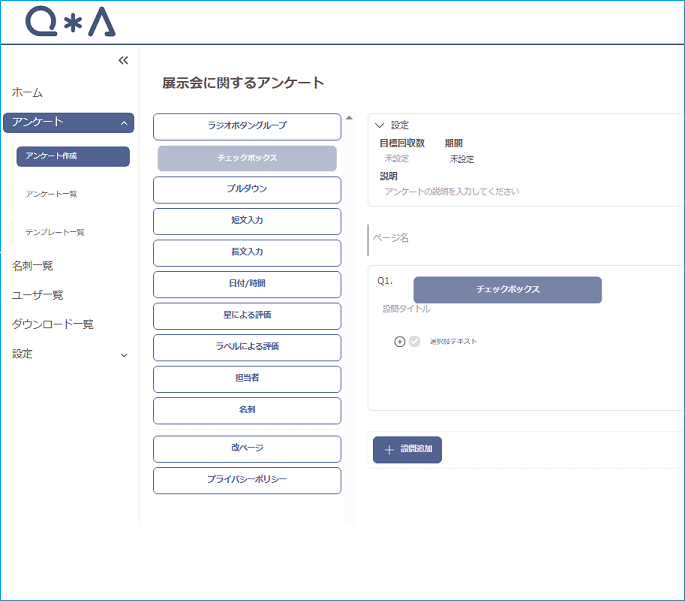The image size is (685, 601).
Task: Collapse the sidebar with the double chevron
Action: point(123,60)
